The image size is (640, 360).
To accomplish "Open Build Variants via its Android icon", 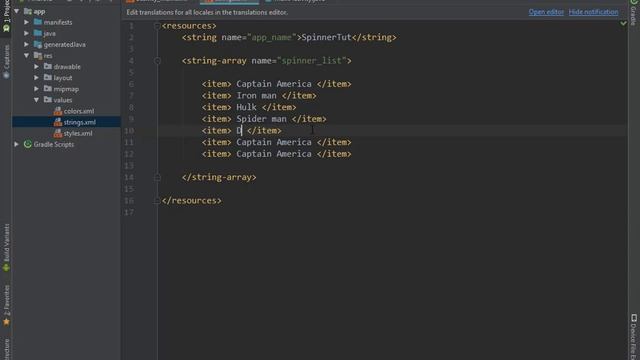I will click(6, 268).
